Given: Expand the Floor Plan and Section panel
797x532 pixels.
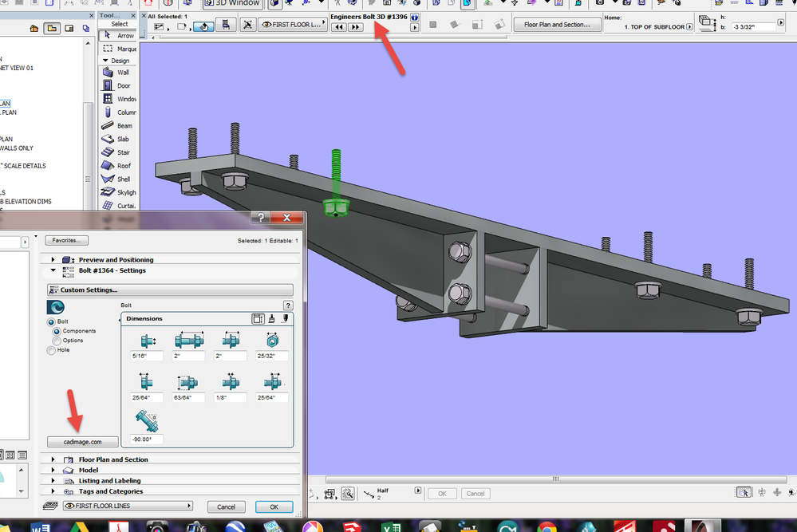Looking at the screenshot, I should (54, 459).
